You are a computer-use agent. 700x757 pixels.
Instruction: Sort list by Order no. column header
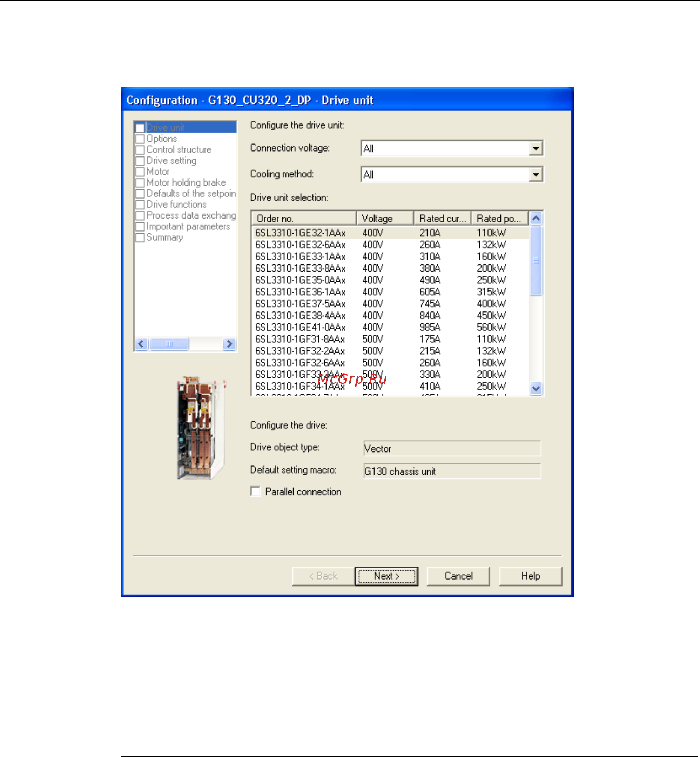304,218
